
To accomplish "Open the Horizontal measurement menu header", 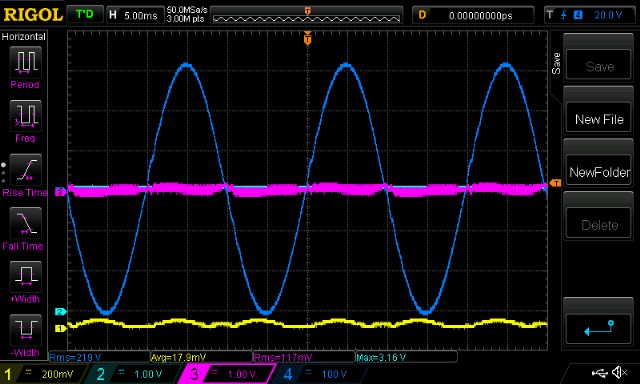I will point(24,37).
